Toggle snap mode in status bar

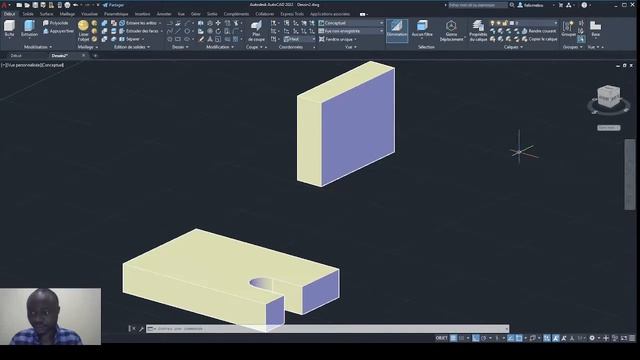pyautogui.click(x=462, y=338)
